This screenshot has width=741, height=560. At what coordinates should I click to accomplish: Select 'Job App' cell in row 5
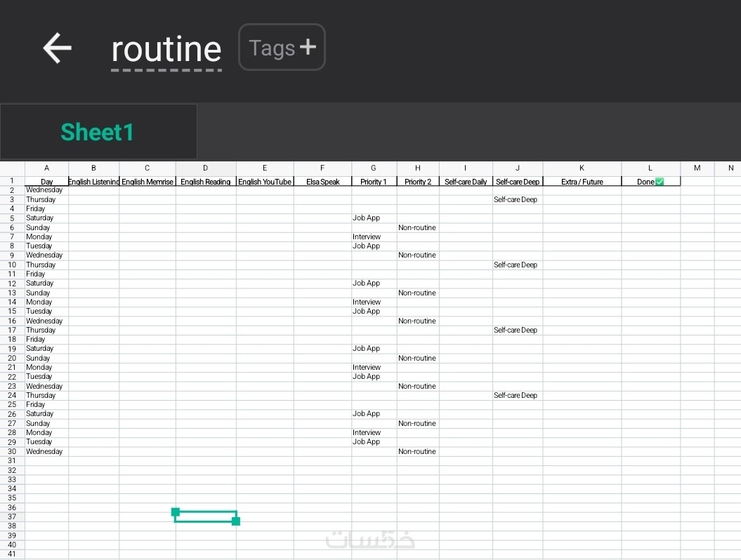point(374,218)
